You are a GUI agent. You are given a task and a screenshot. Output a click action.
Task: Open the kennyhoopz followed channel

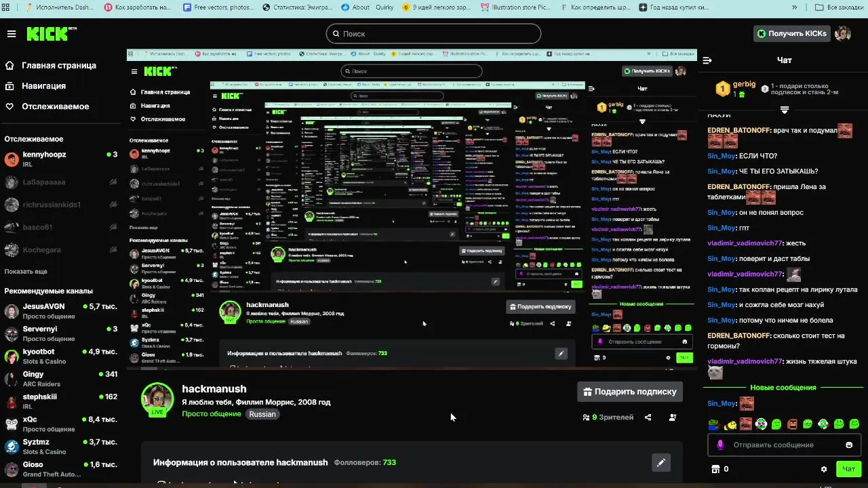[61, 159]
